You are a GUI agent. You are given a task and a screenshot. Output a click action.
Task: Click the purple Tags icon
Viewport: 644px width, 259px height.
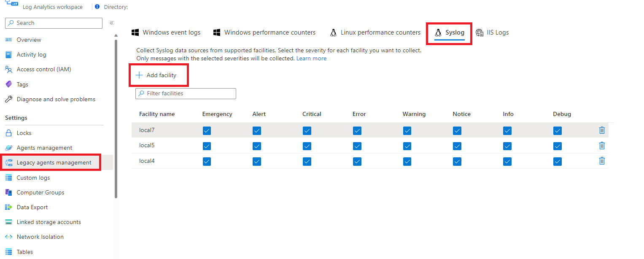pos(8,84)
